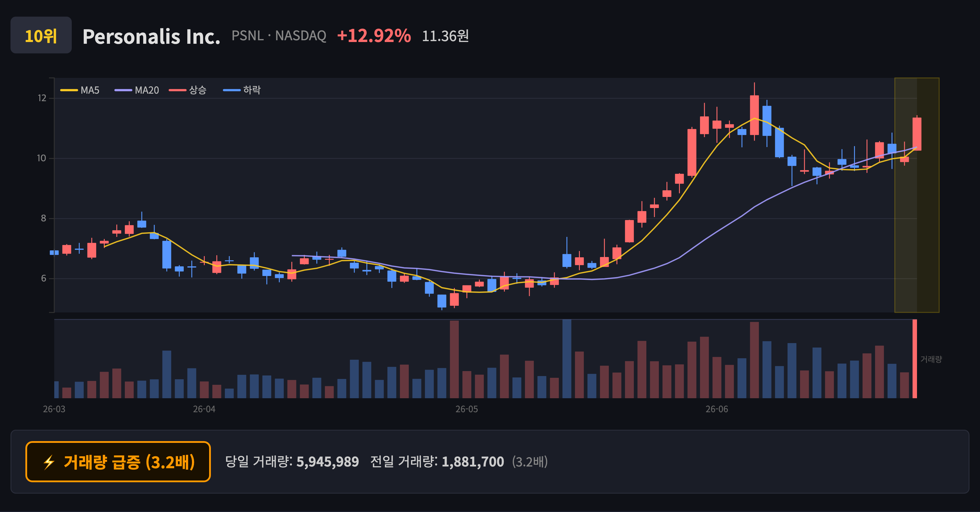The image size is (980, 512).
Task: Toggle the MA5 legend entry
Action: (x=80, y=90)
